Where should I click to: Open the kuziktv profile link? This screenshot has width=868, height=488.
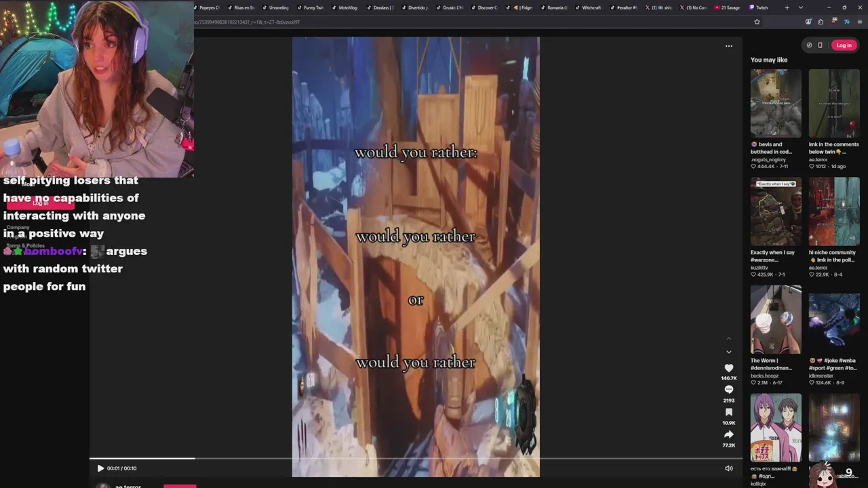(x=759, y=268)
